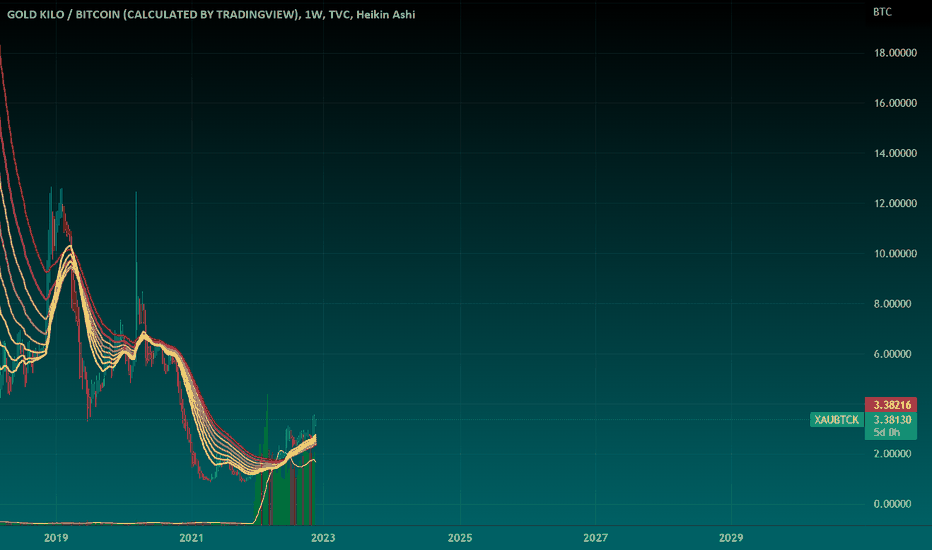
Task: Click the 8.00000 price axis label
Action: (895, 304)
